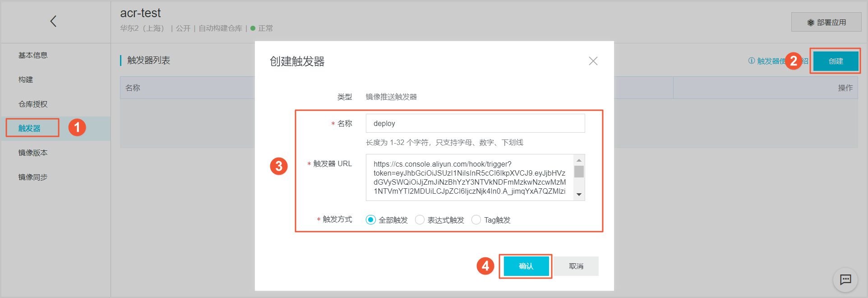Click the URL text area scrollbar thumb
The image size is (868, 298).
[x=579, y=172]
